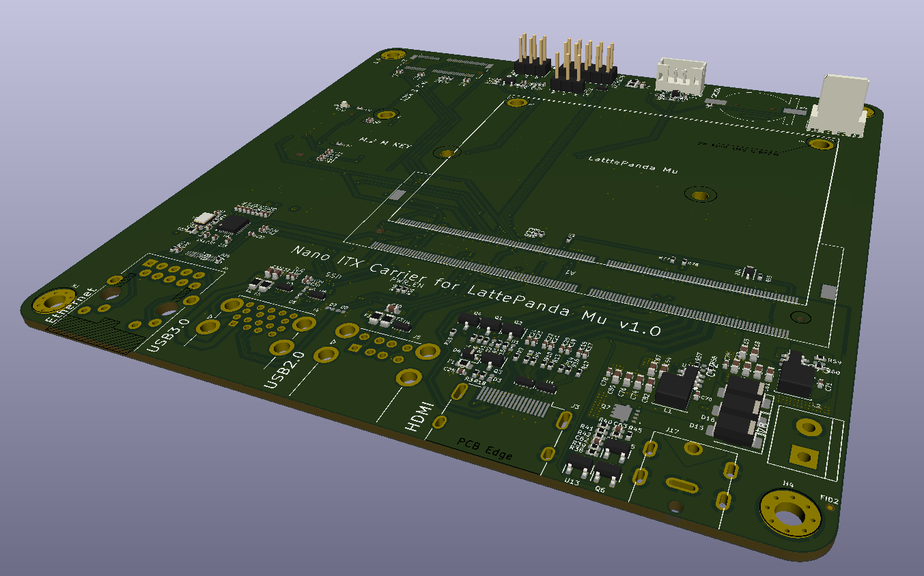The height and width of the screenshot is (576, 924).
Task: Click the 'D16' diode label
Action: pos(707,418)
